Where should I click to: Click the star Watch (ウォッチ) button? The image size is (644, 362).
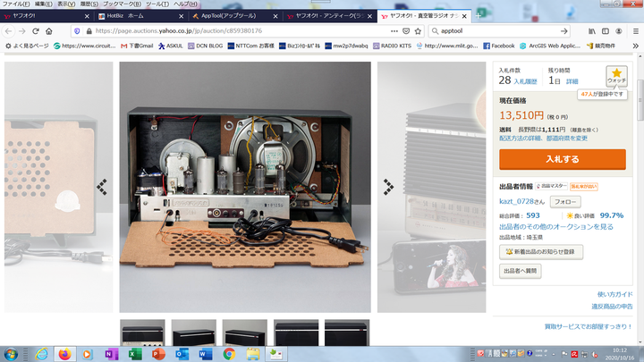pyautogui.click(x=616, y=76)
